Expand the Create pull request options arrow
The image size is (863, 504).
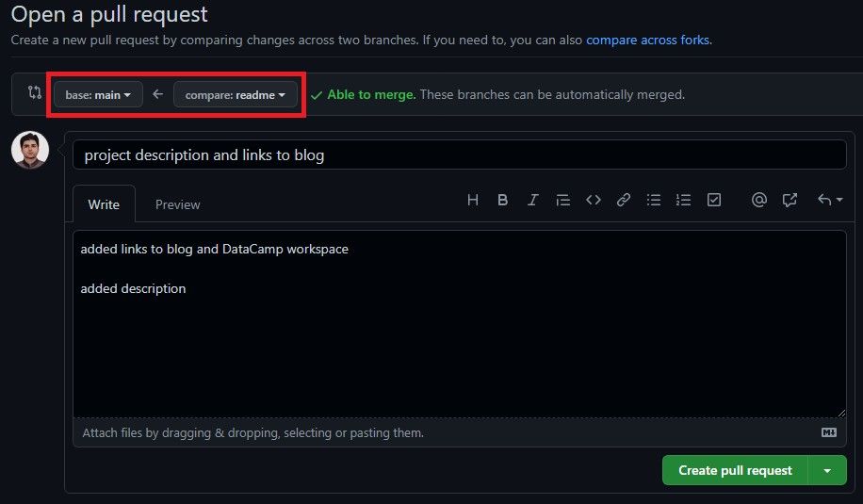click(x=827, y=470)
